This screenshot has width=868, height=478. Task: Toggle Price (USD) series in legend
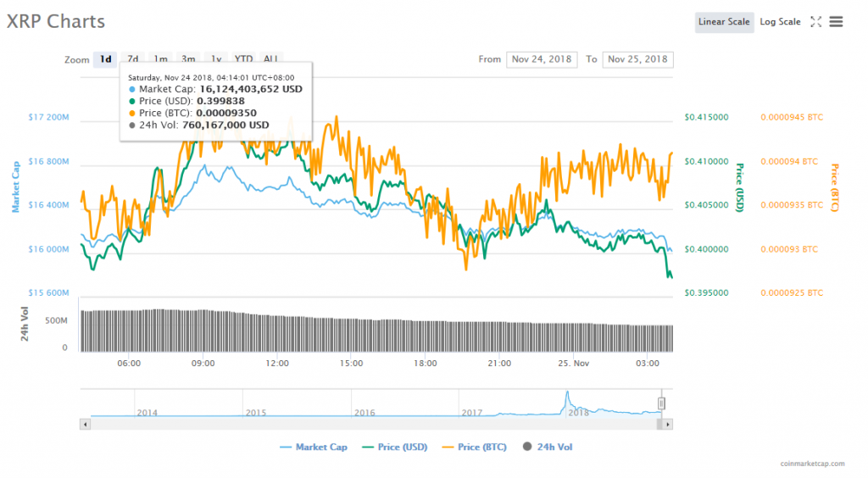tap(397, 447)
